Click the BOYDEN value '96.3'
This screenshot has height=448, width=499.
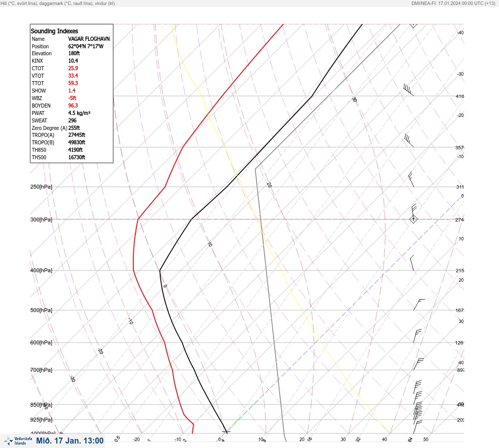click(x=73, y=106)
